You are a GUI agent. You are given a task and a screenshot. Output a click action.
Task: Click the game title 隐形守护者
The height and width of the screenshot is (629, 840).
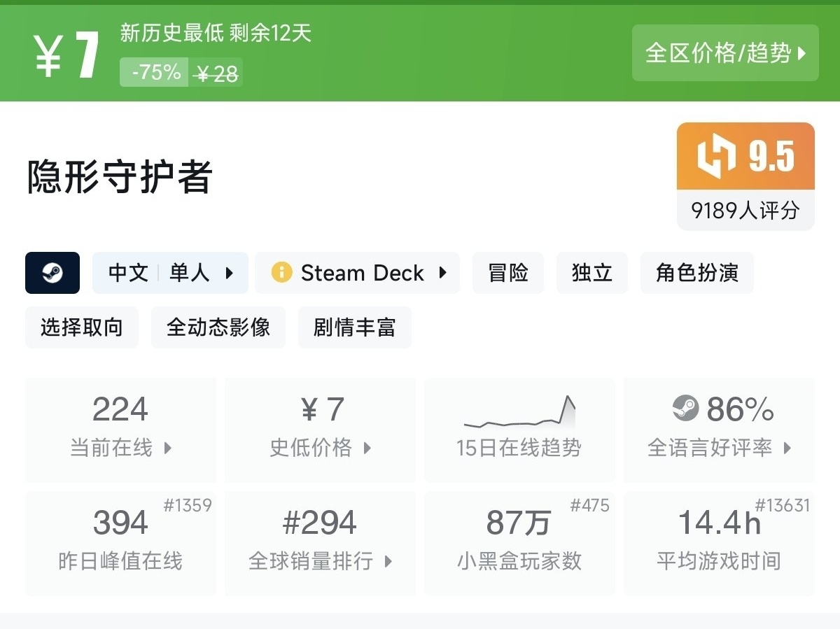pyautogui.click(x=120, y=176)
